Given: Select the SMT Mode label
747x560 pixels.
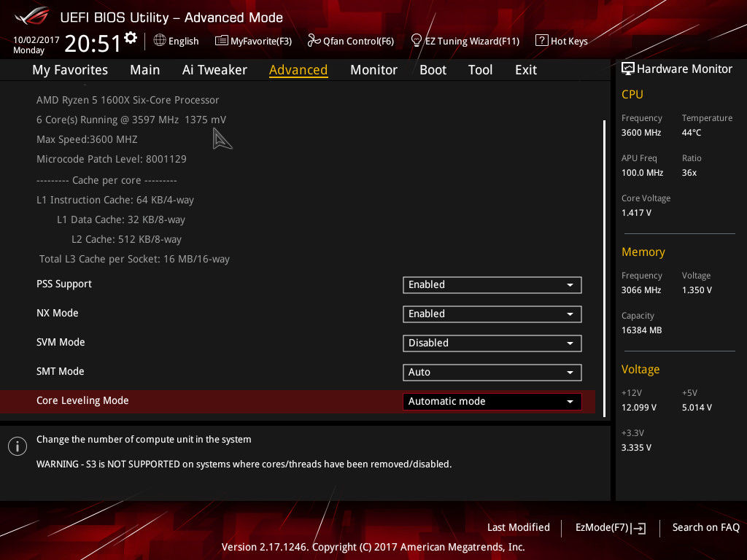Looking at the screenshot, I should [x=60, y=371].
